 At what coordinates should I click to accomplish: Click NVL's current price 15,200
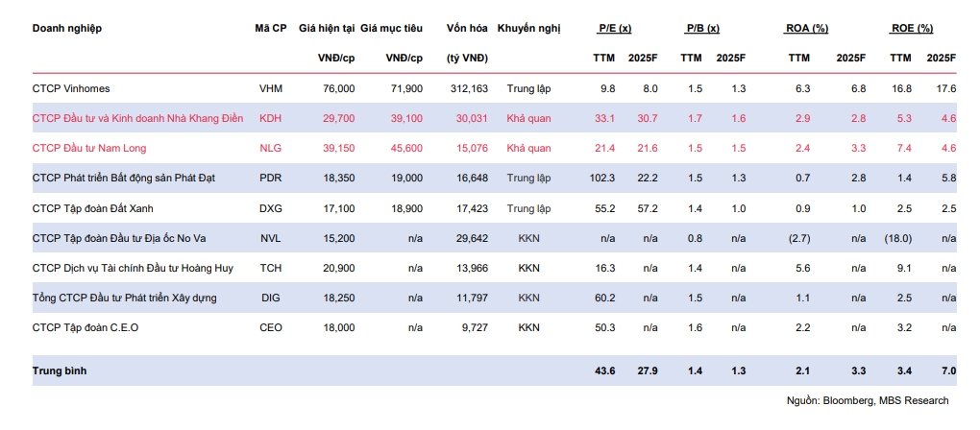pos(339,238)
